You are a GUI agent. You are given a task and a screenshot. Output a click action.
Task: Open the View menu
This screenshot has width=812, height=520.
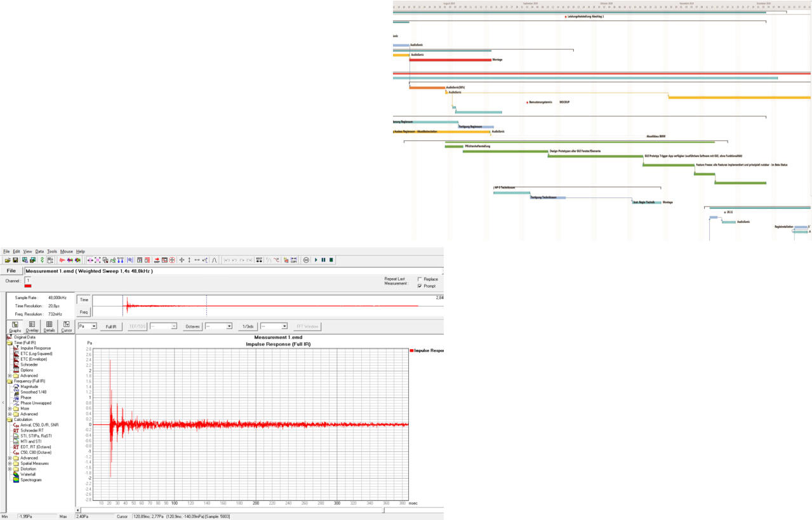[x=27, y=251]
